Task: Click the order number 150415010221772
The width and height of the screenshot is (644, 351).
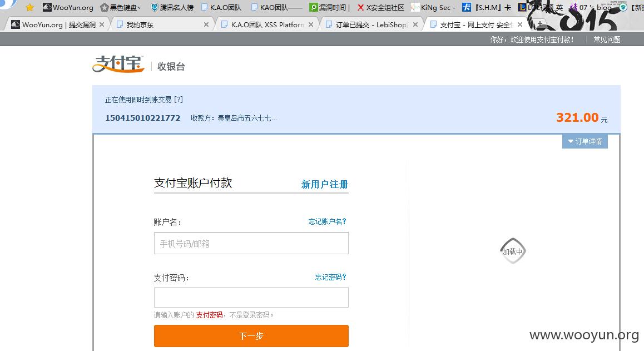Action: (142, 118)
